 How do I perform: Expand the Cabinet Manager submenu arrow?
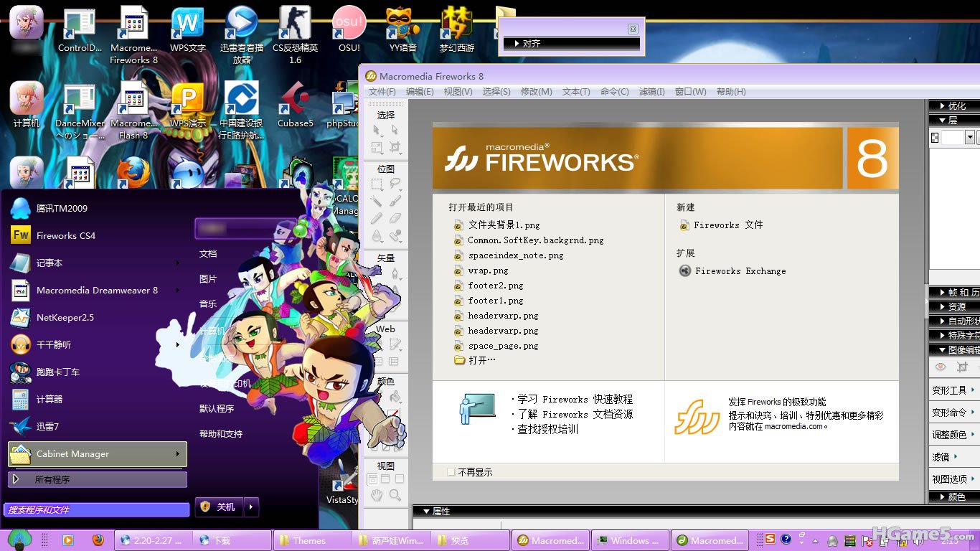177,453
